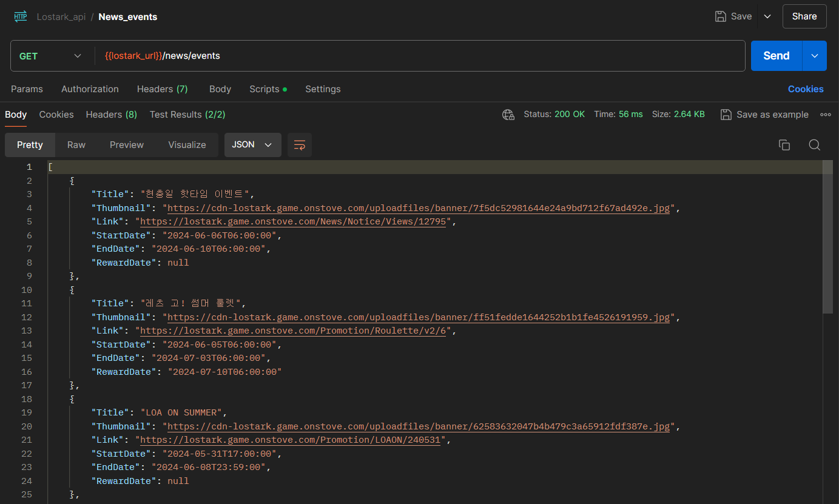Open the Settings tab
Viewport: 839px width, 504px height.
coord(323,89)
